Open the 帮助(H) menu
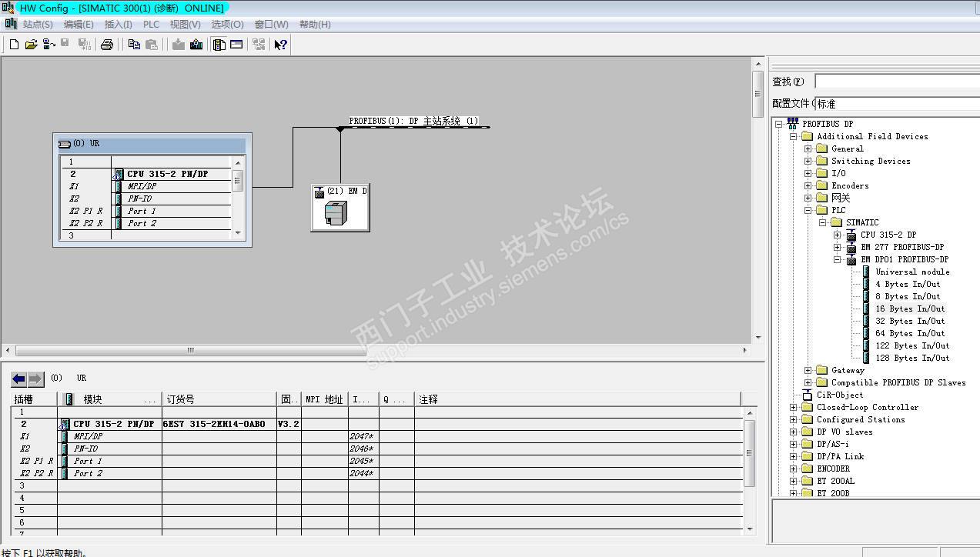 315,25
